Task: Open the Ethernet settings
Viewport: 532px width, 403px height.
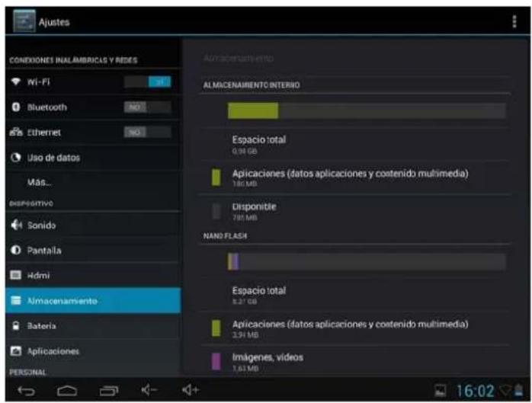Action: coord(93,133)
